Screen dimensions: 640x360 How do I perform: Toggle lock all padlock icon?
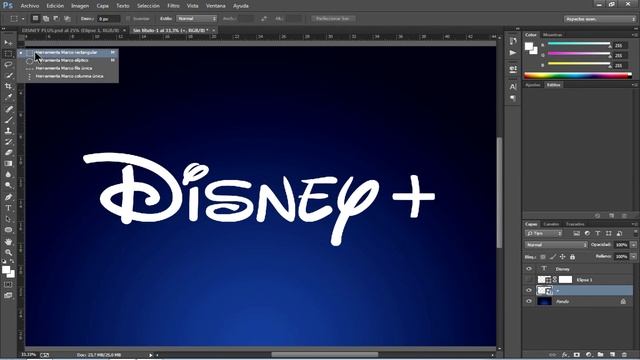click(572, 257)
